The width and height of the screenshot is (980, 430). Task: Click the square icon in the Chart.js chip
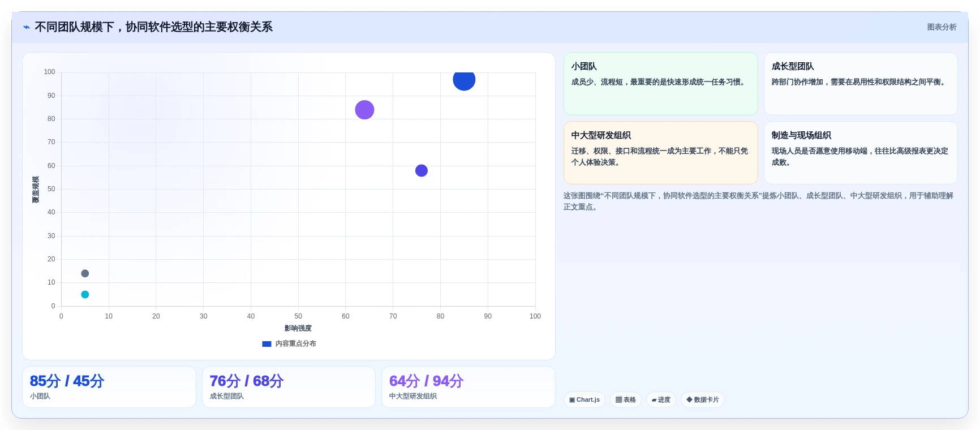coord(572,400)
